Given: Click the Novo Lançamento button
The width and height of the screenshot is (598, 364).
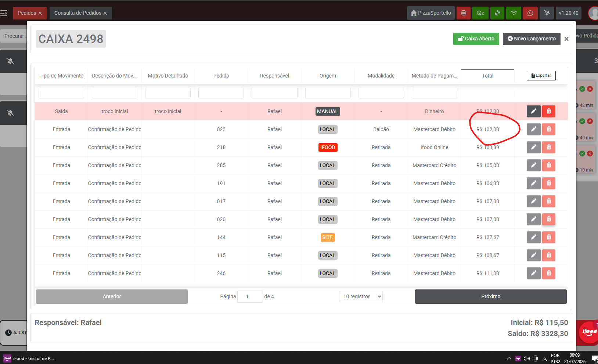Looking at the screenshot, I should pyautogui.click(x=531, y=39).
